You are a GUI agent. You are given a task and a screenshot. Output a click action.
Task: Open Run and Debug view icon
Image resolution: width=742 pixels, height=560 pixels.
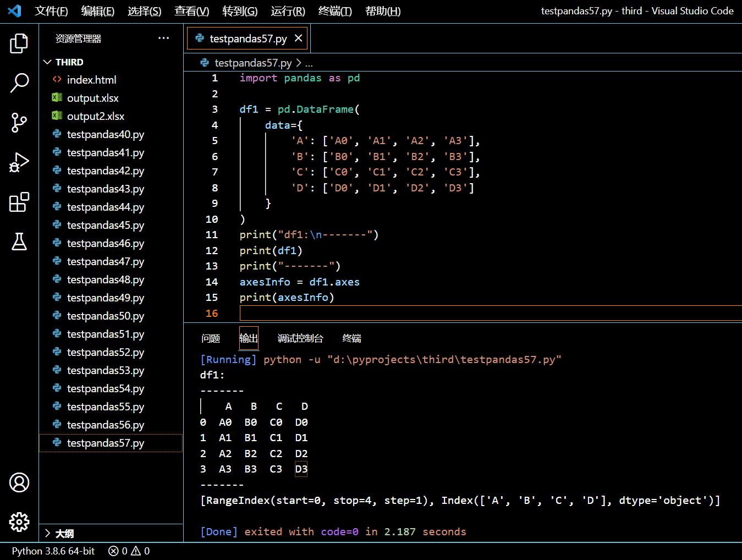pyautogui.click(x=19, y=163)
